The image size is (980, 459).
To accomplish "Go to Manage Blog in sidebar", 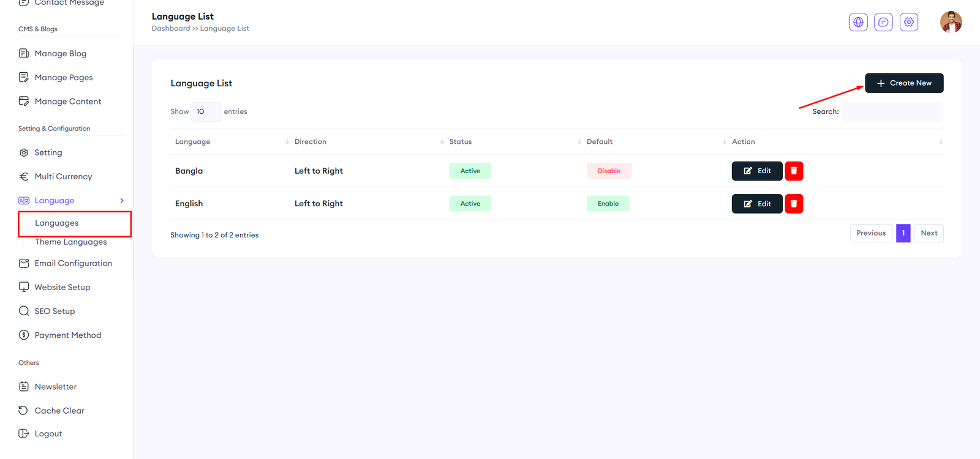I will click(60, 53).
